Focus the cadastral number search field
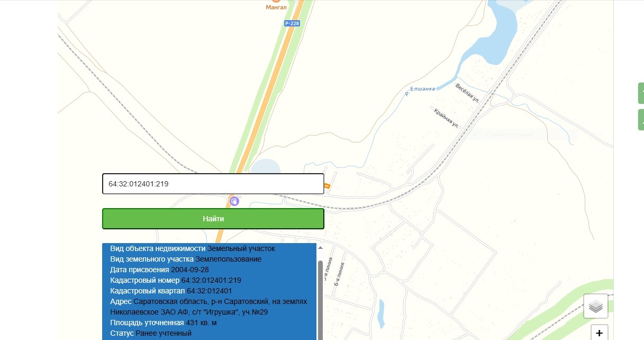Viewport: 644px width, 340px height. pos(213,184)
